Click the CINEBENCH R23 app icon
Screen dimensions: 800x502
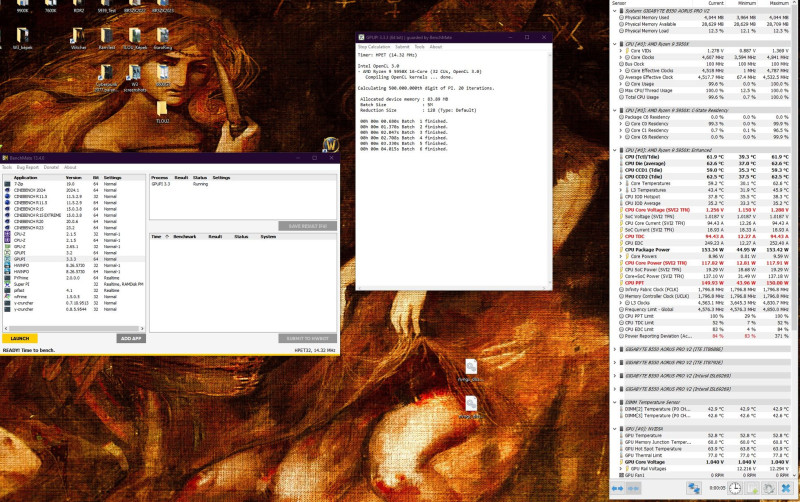click(7, 228)
